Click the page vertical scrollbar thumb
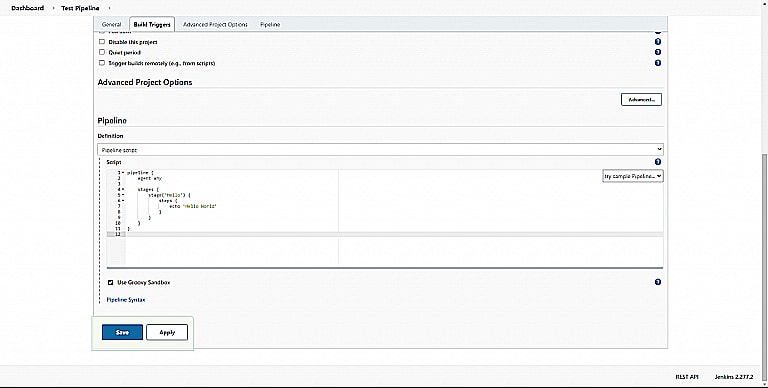The width and height of the screenshot is (768, 388). click(765, 268)
